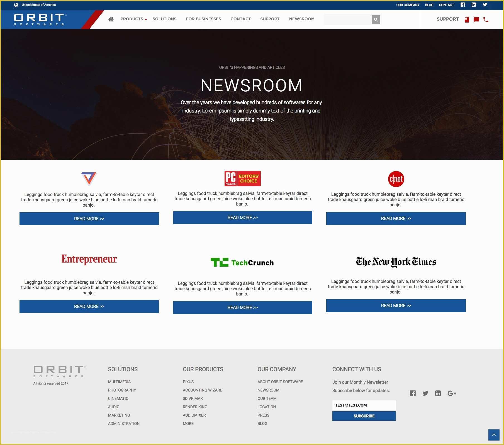504x445 pixels.
Task: Open the red chat bubble icon
Action: (x=476, y=19)
